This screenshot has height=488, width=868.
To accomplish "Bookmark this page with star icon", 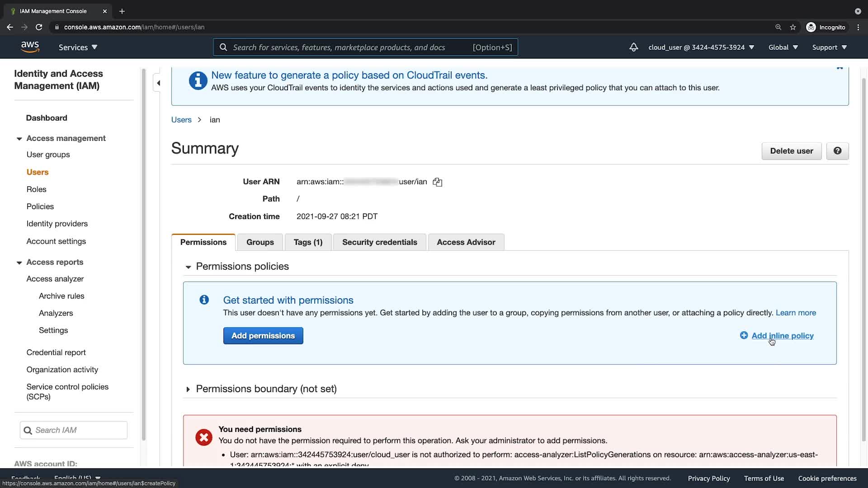I will click(793, 27).
